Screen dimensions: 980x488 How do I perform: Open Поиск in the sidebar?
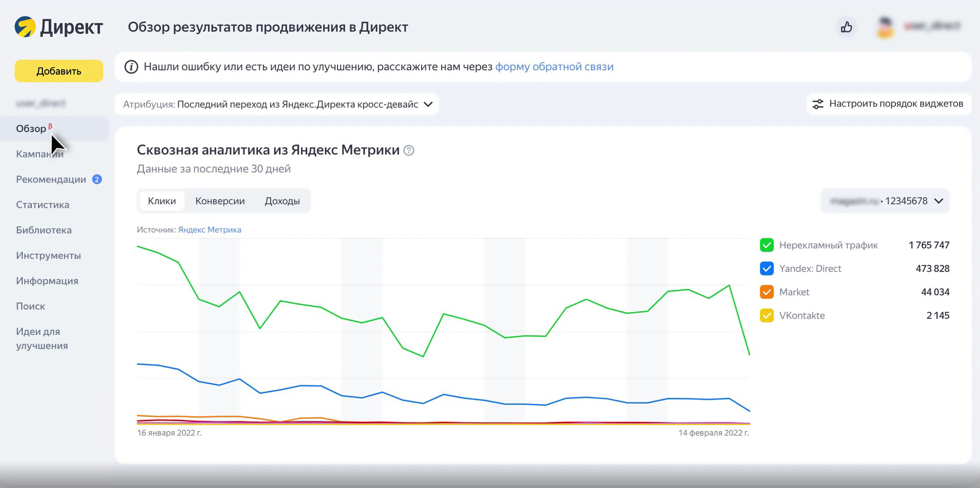[x=31, y=306]
